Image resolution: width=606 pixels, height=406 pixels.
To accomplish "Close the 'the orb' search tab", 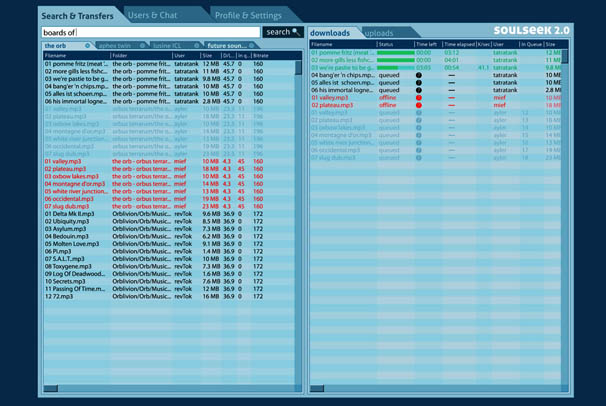I will (x=87, y=45).
